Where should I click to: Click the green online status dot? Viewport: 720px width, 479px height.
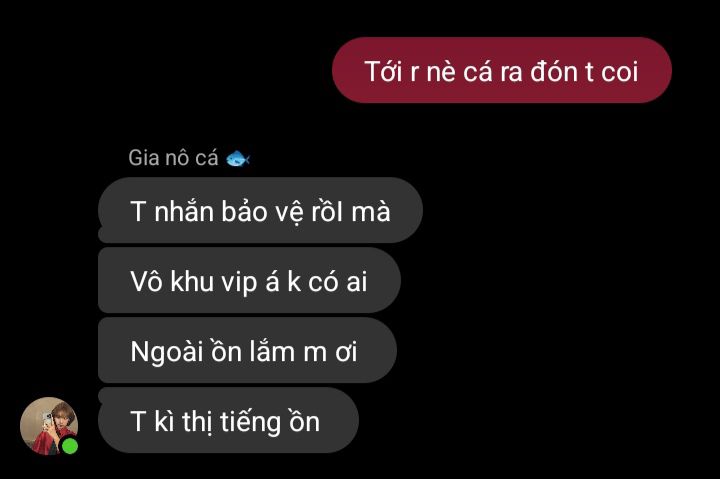70,446
